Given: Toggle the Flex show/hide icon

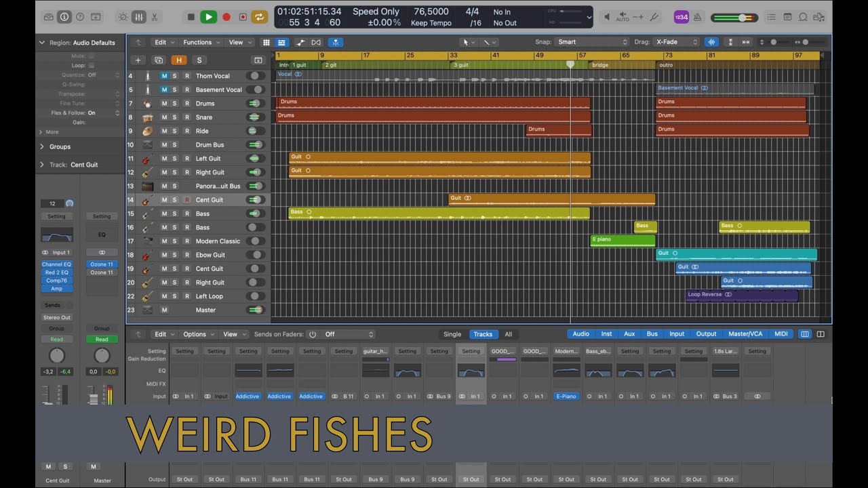Looking at the screenshot, I should (x=316, y=42).
